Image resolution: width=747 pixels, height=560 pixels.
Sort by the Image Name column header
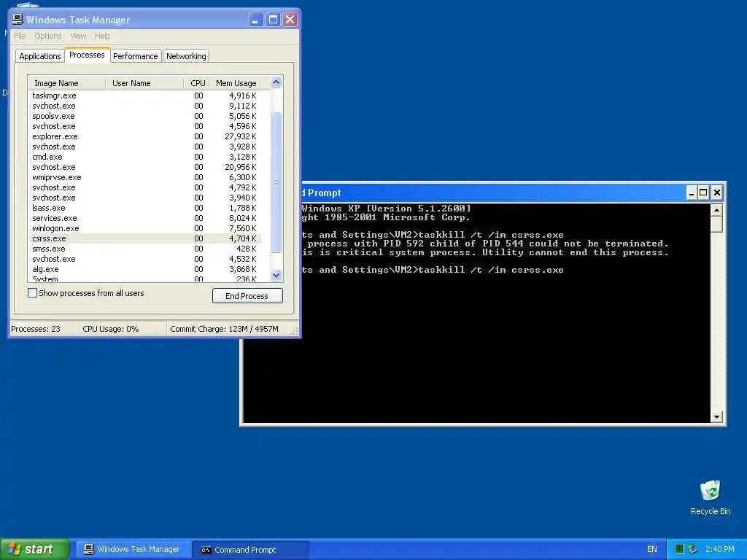66,83
